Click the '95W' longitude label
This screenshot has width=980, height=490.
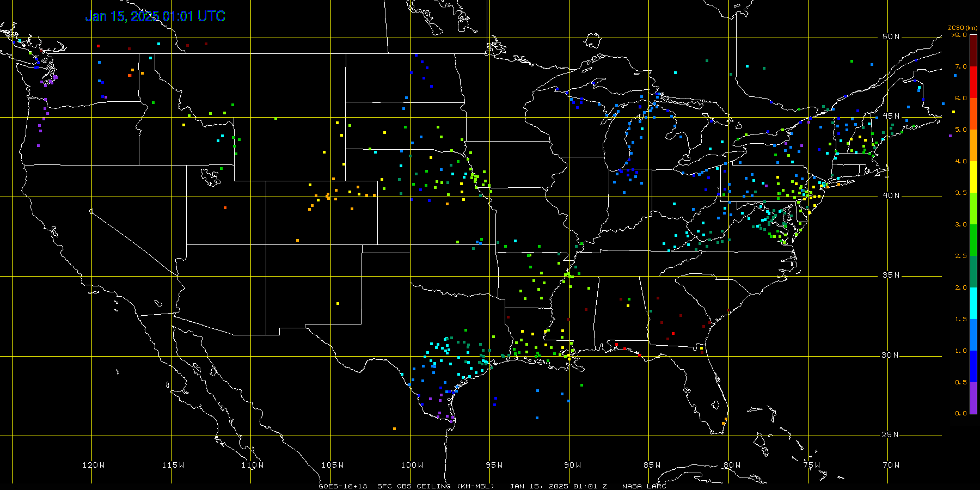tap(494, 465)
